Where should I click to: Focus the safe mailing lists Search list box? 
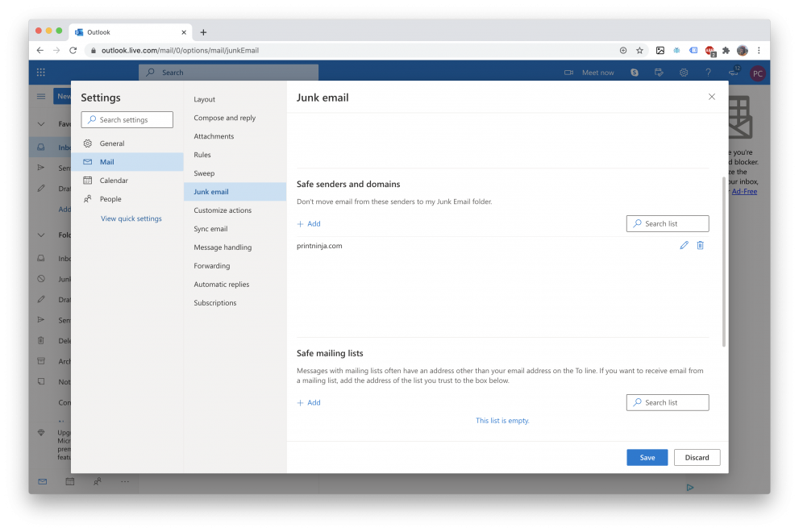[x=668, y=402]
